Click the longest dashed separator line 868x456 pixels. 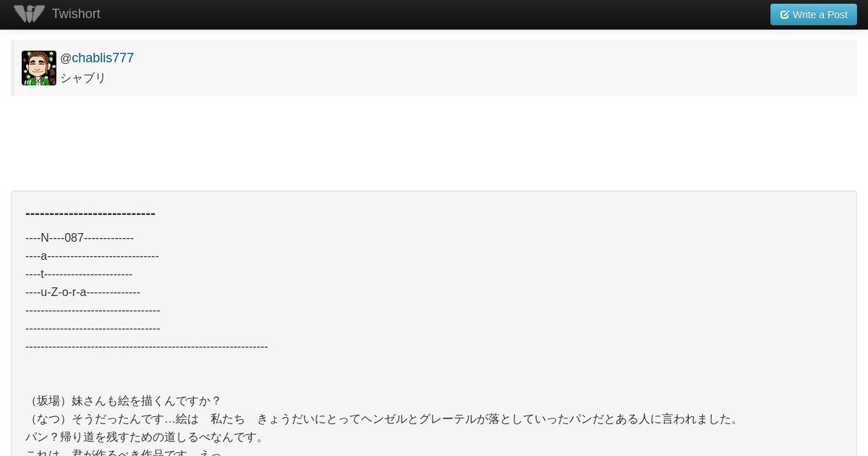tap(147, 346)
